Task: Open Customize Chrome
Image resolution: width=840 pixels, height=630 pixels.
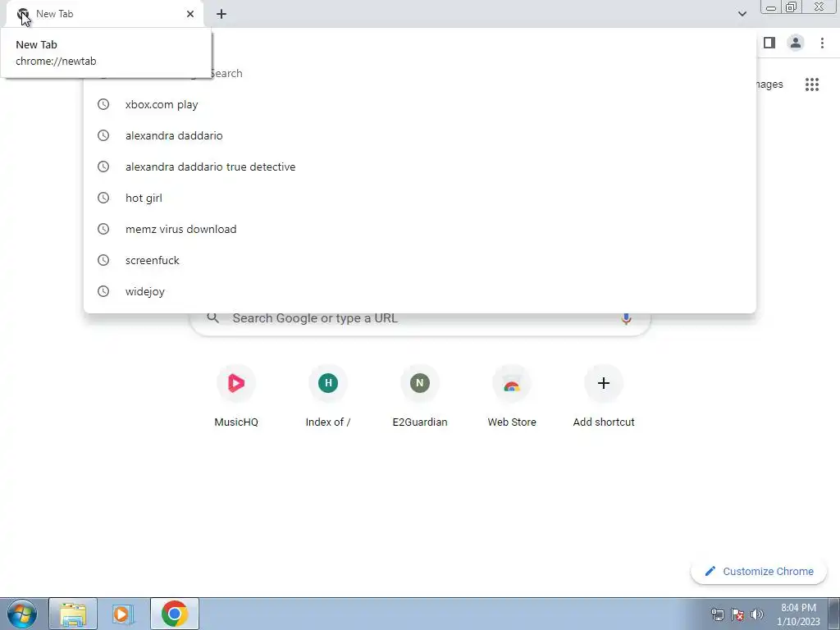Action: [x=759, y=571]
